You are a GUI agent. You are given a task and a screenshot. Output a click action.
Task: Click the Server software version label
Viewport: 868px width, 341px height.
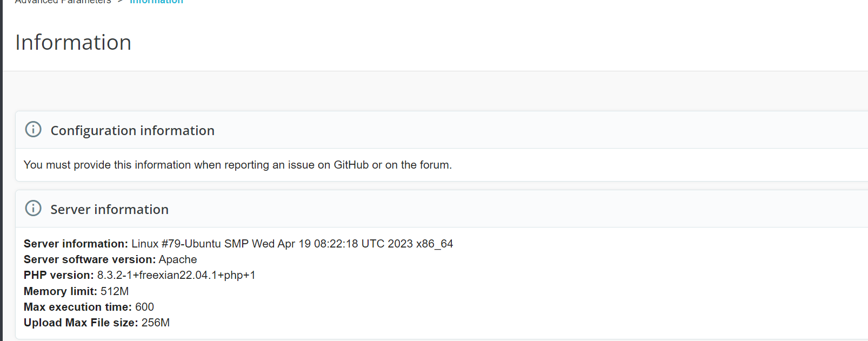click(x=90, y=259)
